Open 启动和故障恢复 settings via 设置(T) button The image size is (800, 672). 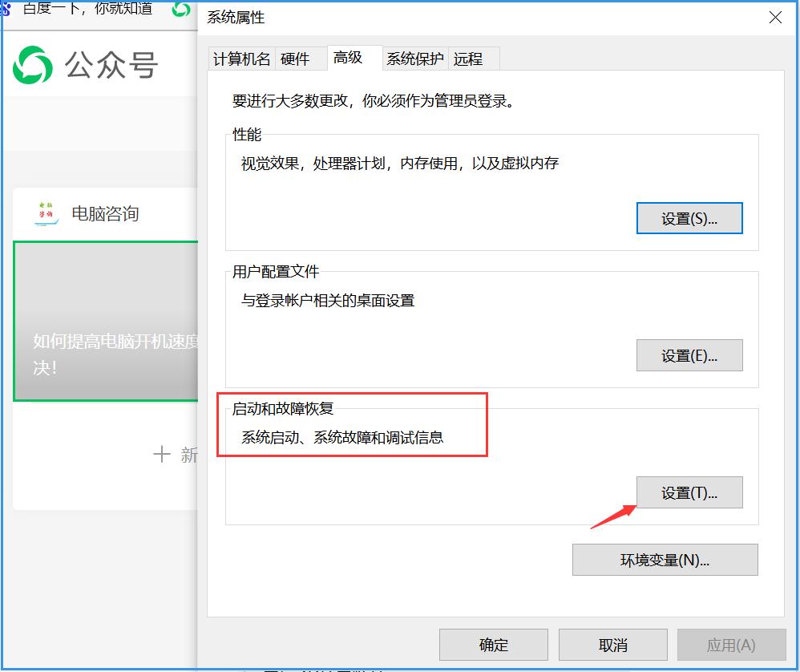click(x=689, y=492)
